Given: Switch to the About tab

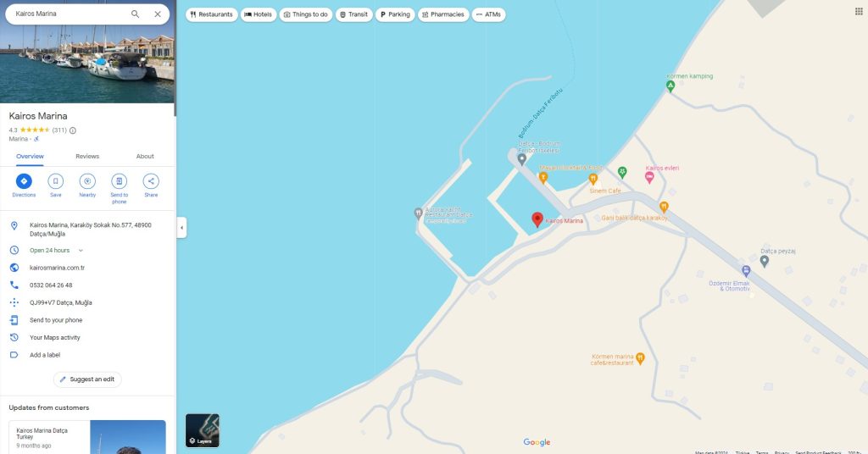Looking at the screenshot, I should pos(145,157).
